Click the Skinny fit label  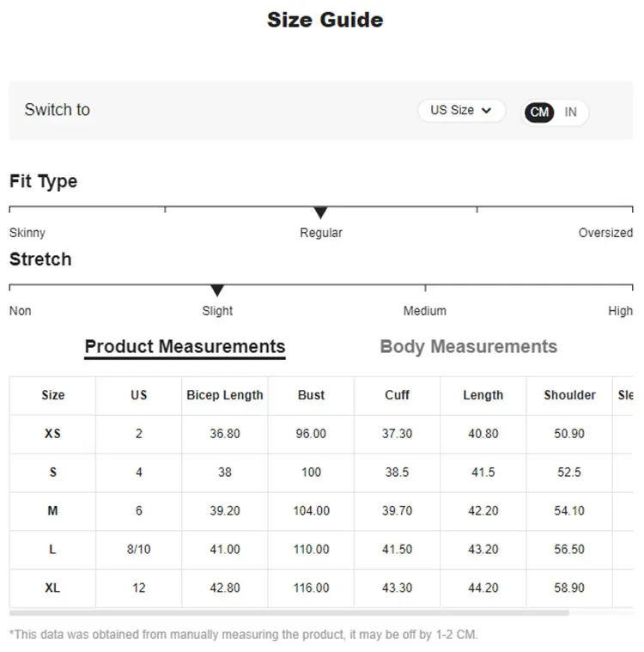27,233
